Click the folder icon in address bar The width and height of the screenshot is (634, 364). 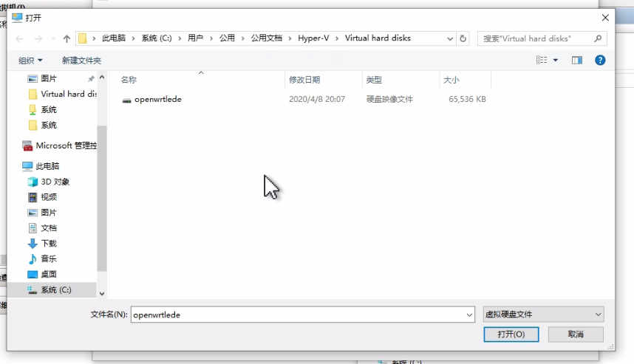point(83,38)
